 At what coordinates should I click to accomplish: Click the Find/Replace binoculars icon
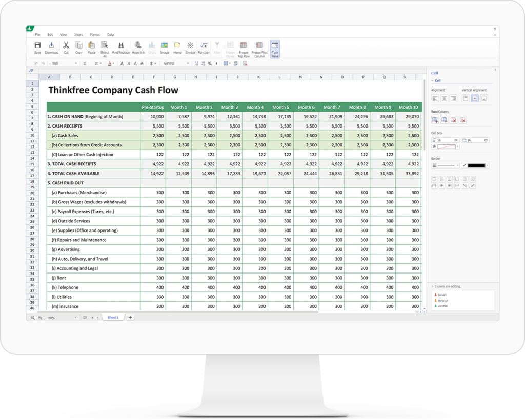tap(121, 48)
